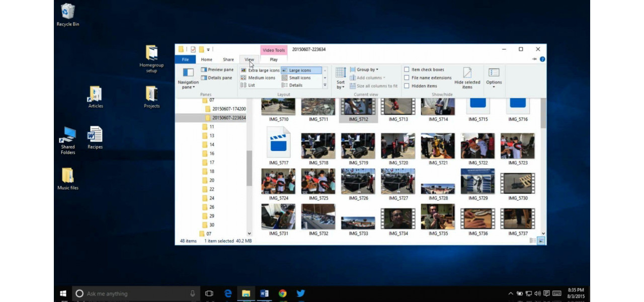
Task: Expand the layout gallery more arrow
Action: click(325, 86)
